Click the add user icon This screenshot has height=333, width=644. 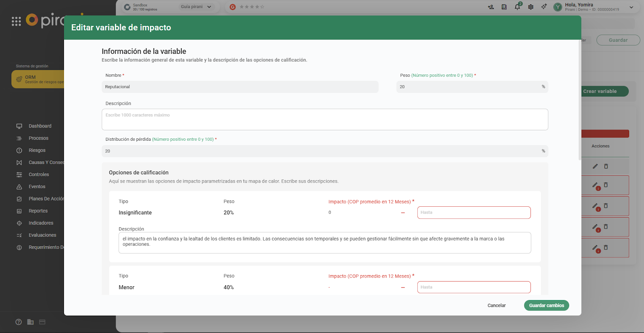click(x=491, y=7)
